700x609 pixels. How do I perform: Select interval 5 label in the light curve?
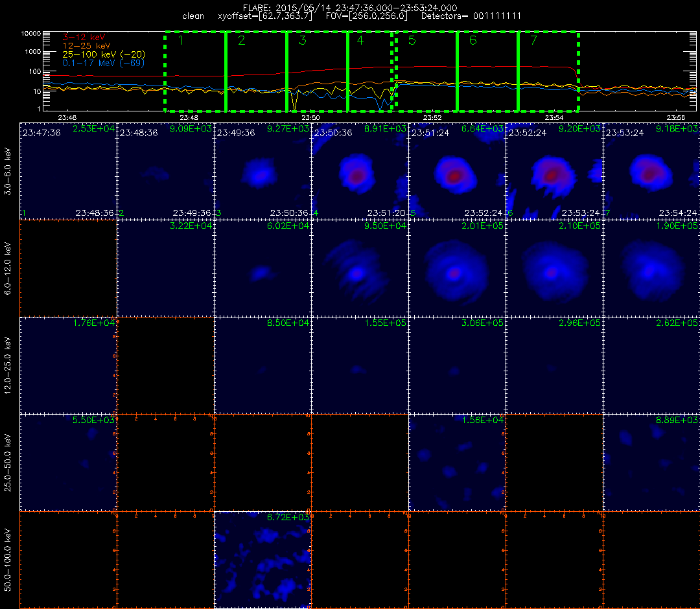412,41
